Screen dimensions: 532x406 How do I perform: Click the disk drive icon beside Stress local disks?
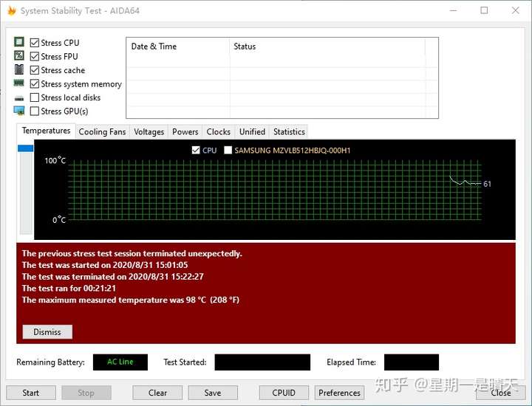pos(19,98)
